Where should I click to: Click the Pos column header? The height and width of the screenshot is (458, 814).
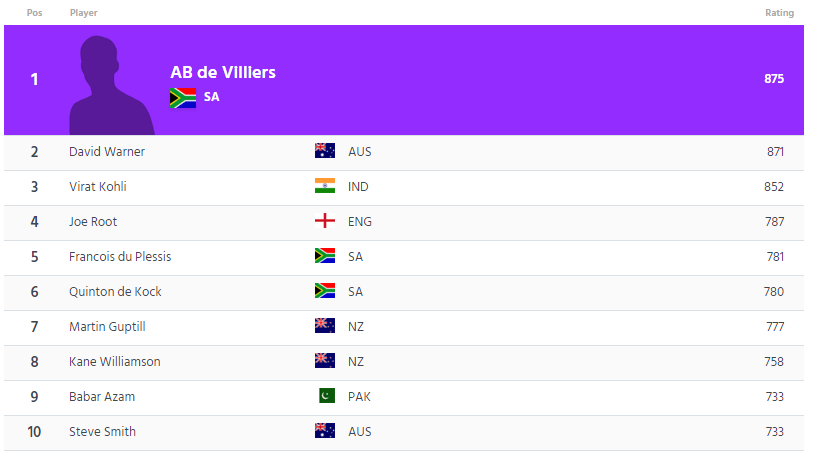point(34,13)
